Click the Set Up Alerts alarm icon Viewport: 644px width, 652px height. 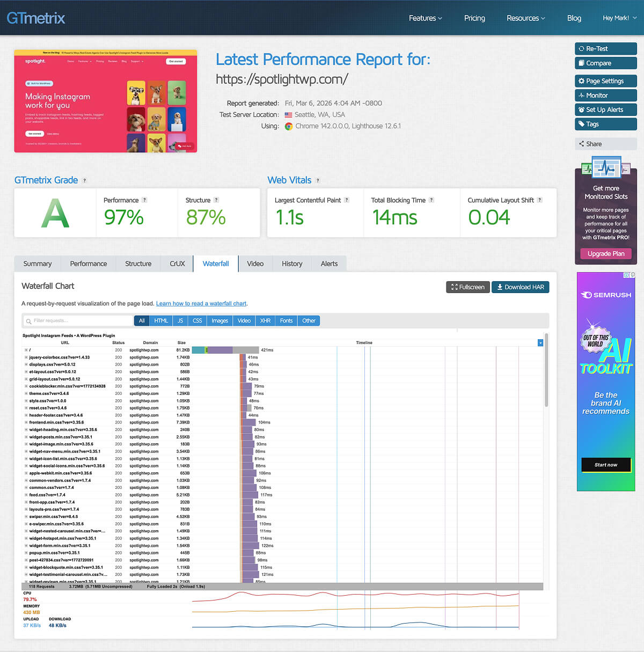(x=581, y=109)
